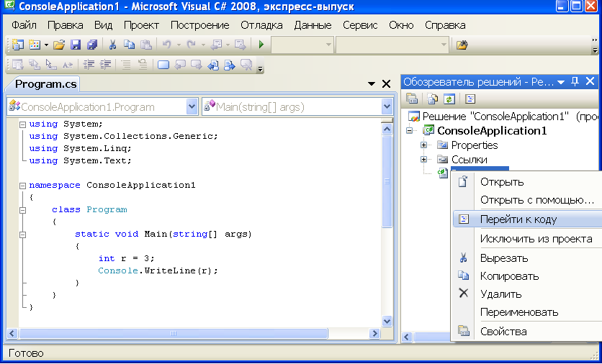Choose Свойства in context menu

tap(528, 332)
